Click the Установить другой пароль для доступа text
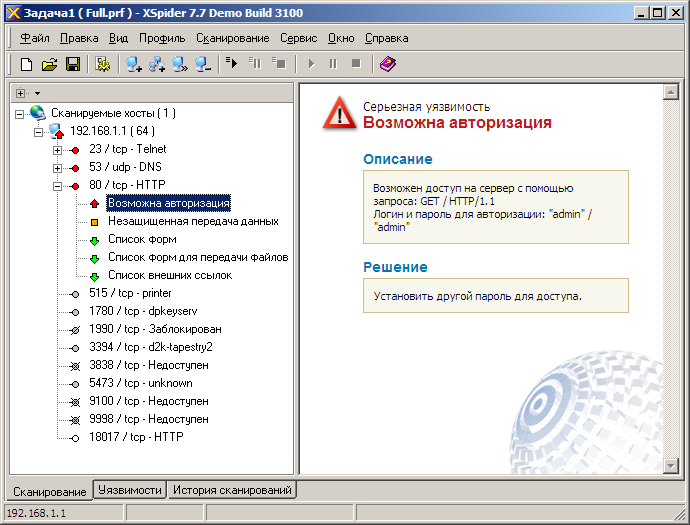Viewport: 690px width, 525px height. coord(477,296)
